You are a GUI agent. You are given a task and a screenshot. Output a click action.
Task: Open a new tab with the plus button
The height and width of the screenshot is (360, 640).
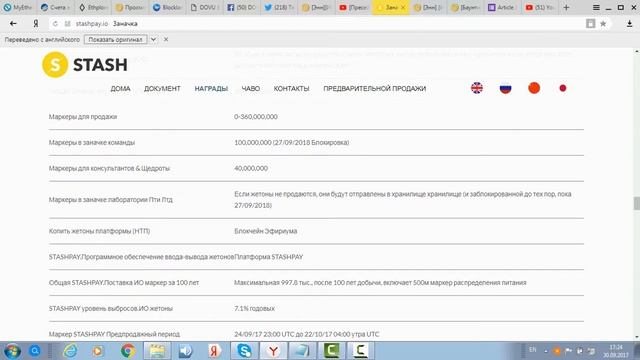click(x=566, y=7)
